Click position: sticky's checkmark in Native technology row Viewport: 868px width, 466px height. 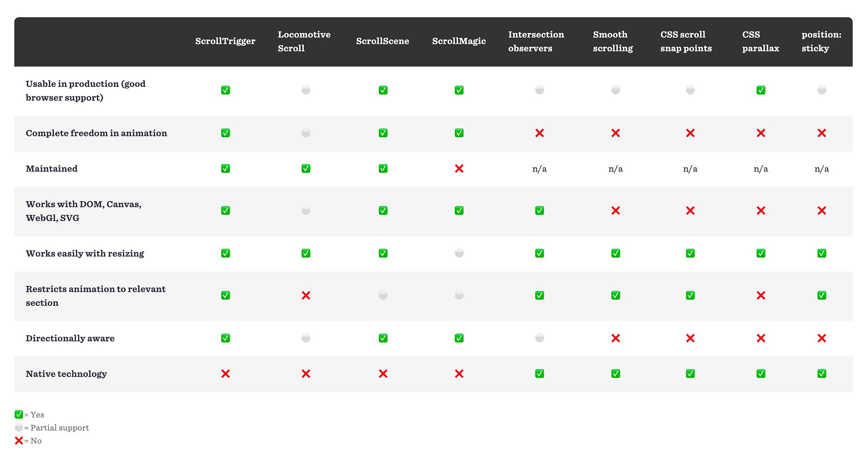pyautogui.click(x=822, y=373)
